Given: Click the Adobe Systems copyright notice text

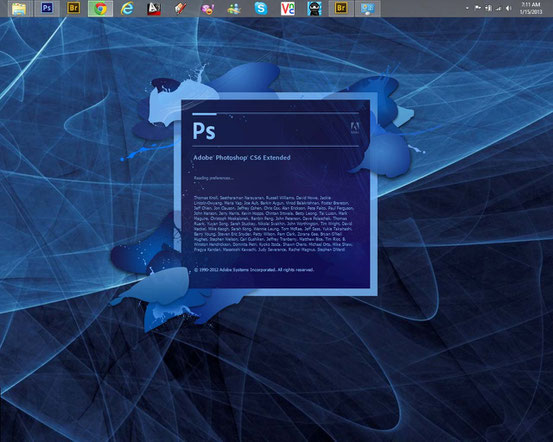Looking at the screenshot, I should click(254, 270).
